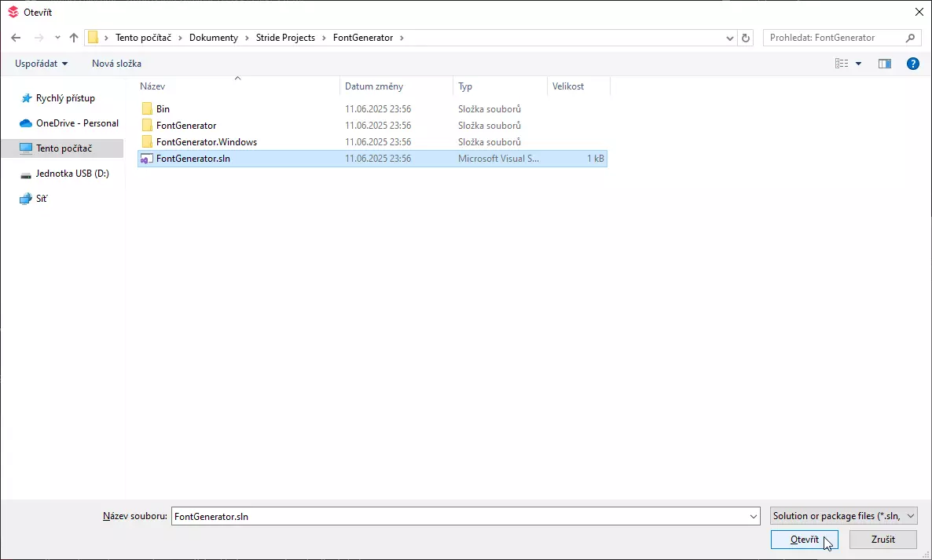Viewport: 932px width, 560px height.
Task: Refresh the FontGenerator folder view
Action: click(745, 38)
